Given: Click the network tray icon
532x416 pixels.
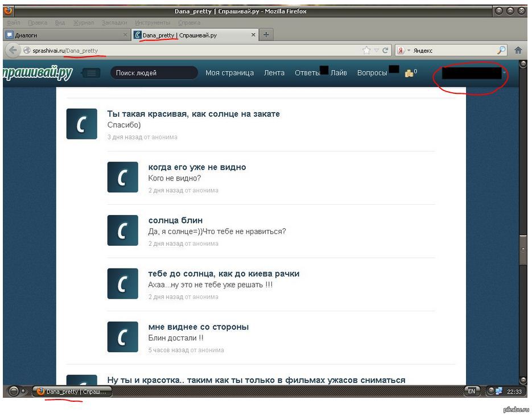Looking at the screenshot, I should 498,391.
